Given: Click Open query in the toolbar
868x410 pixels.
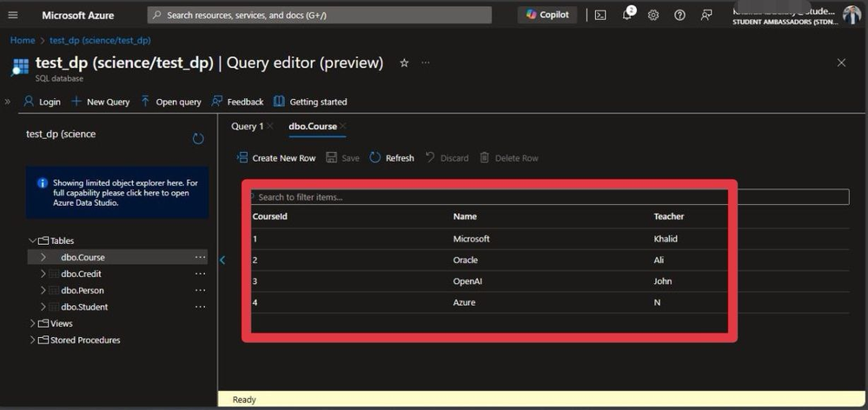Looking at the screenshot, I should coord(170,102).
